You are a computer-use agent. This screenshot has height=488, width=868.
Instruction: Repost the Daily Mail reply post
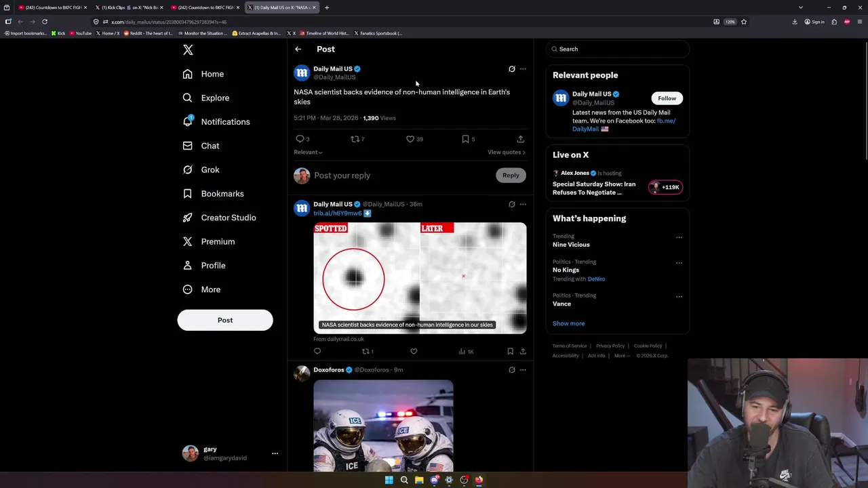(367, 351)
